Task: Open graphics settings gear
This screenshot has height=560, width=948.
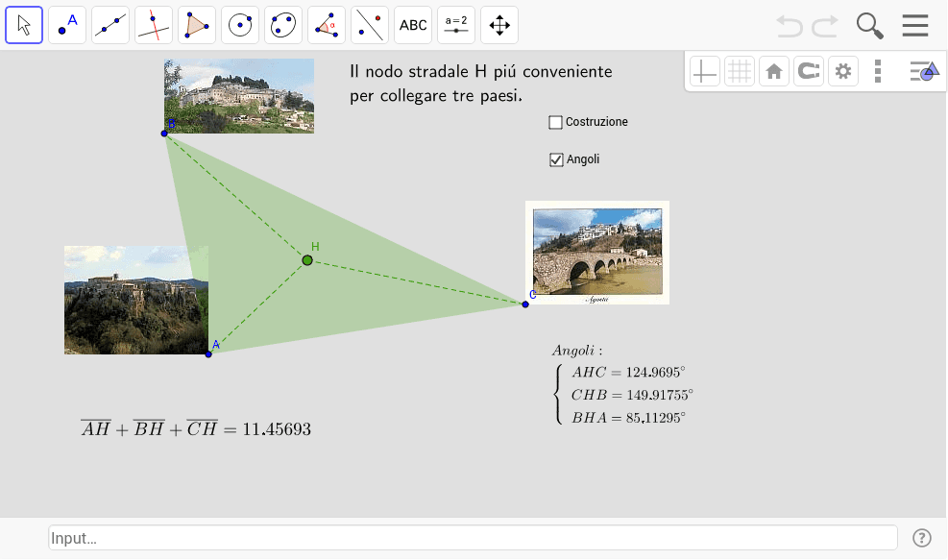Action: pyautogui.click(x=843, y=71)
